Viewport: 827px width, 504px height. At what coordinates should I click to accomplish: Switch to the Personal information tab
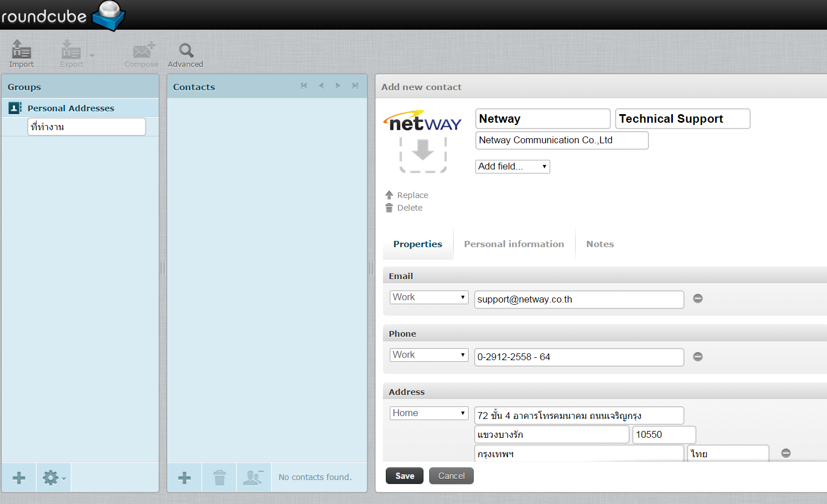click(x=514, y=244)
